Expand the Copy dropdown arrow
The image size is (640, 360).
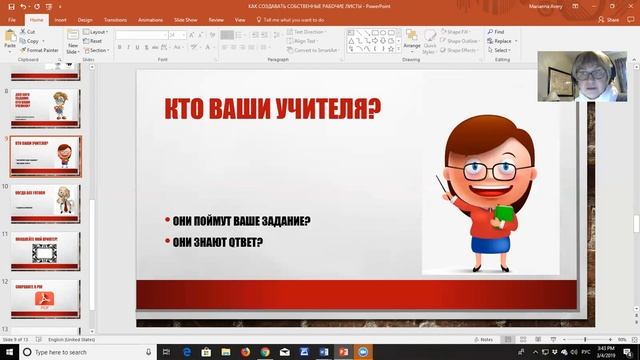pos(43,41)
